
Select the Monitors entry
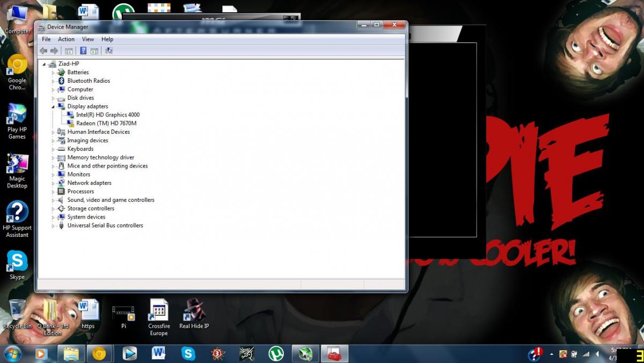79,175
